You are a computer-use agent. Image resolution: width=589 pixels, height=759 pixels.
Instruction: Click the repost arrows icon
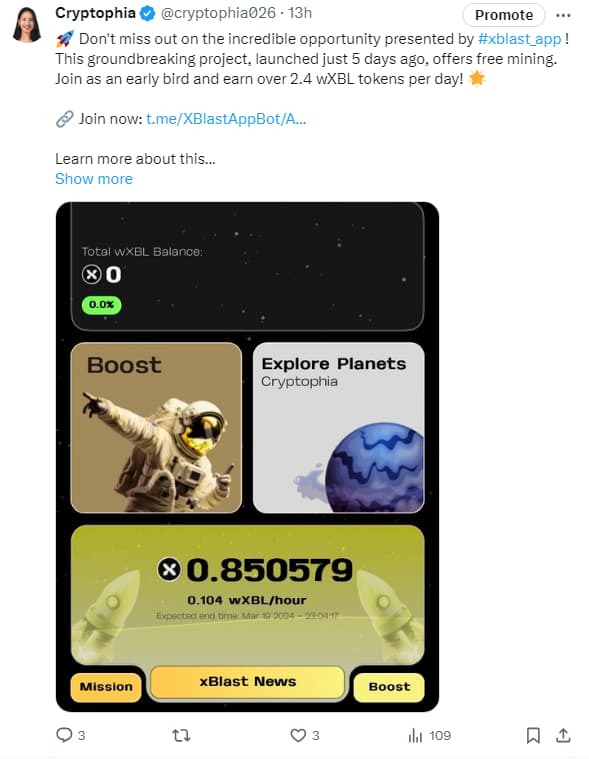(x=181, y=735)
